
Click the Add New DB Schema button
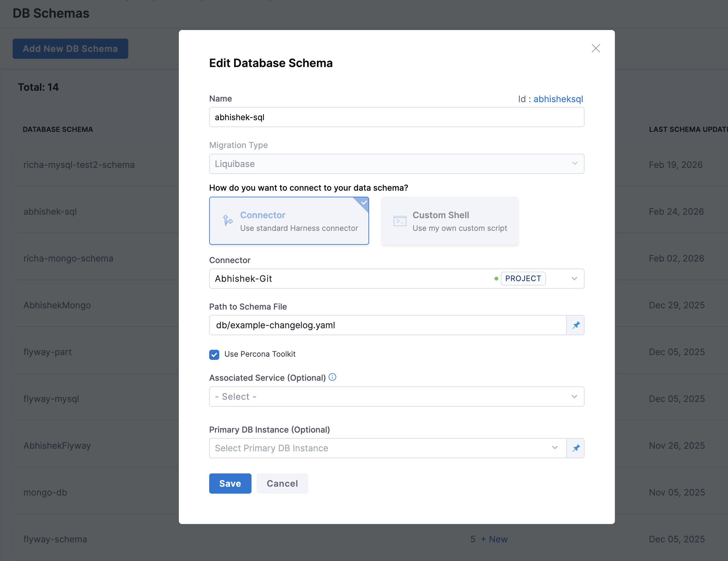click(x=70, y=48)
